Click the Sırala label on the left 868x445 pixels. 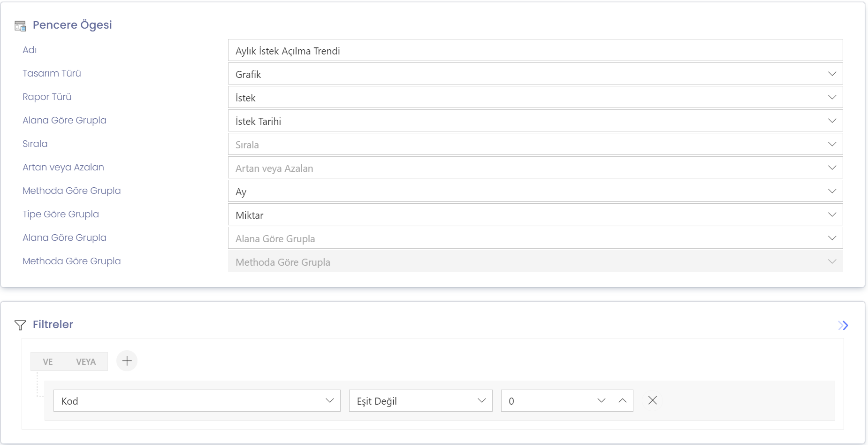35,144
